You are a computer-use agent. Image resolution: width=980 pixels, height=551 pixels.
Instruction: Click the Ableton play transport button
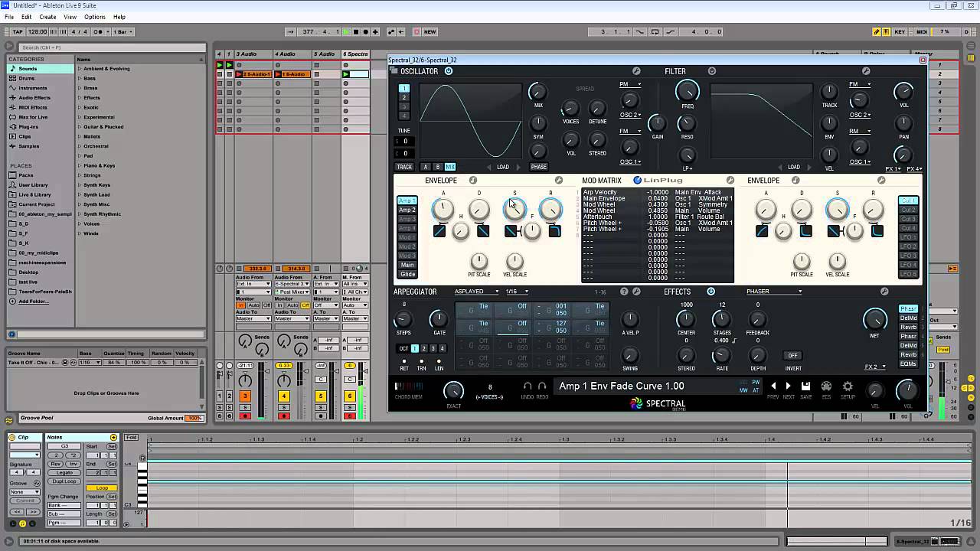tap(346, 31)
